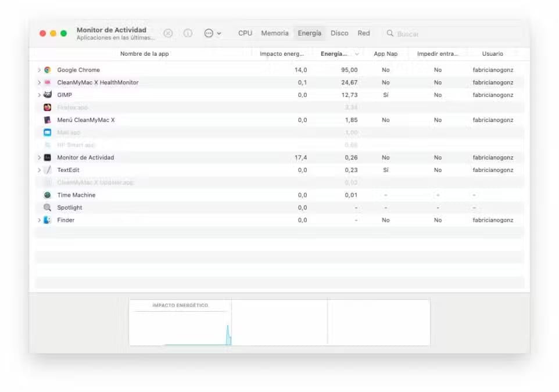559x392 pixels.
Task: Click the 0,1 energy impact value
Action: click(302, 82)
